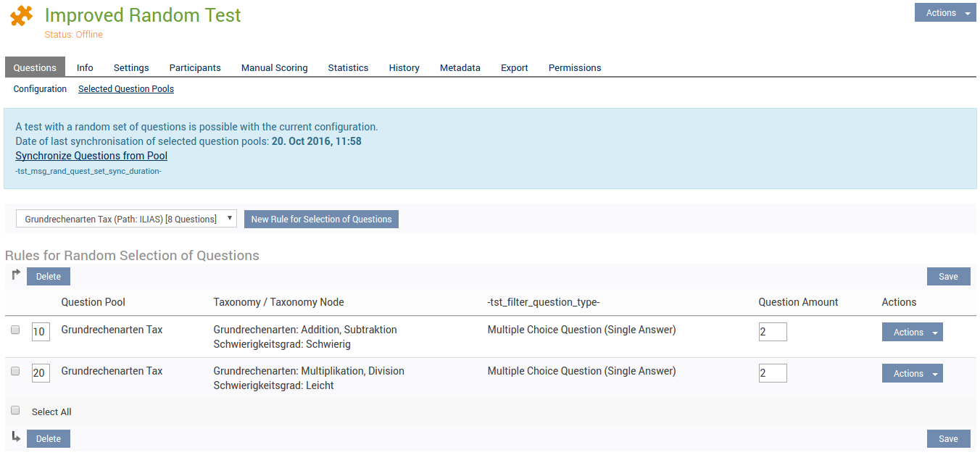The image size is (980, 455).
Task: Click the order field showing 20
Action: pos(40,373)
